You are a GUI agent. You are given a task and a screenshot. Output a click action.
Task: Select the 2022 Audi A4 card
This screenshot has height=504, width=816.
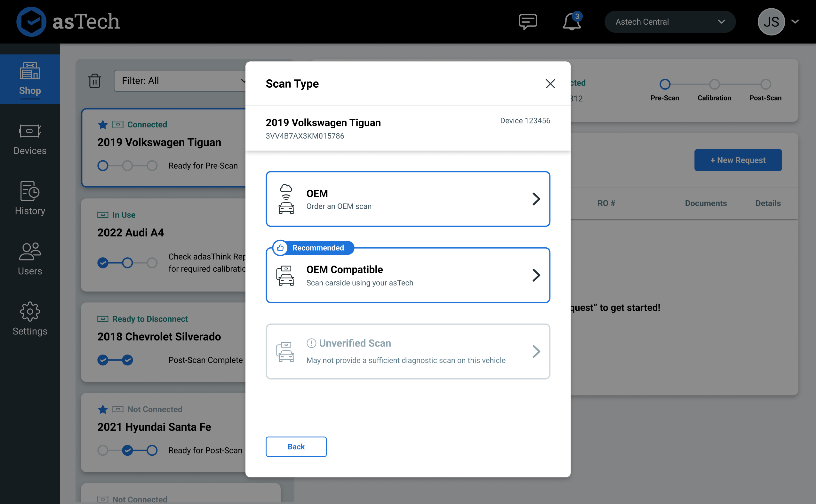pyautogui.click(x=164, y=245)
